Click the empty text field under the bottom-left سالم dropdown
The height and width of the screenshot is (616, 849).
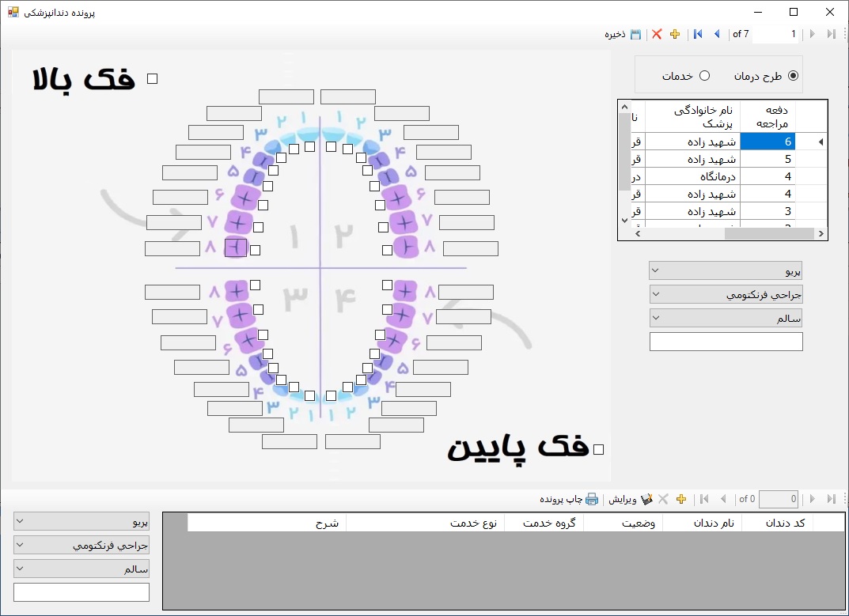coord(81,592)
